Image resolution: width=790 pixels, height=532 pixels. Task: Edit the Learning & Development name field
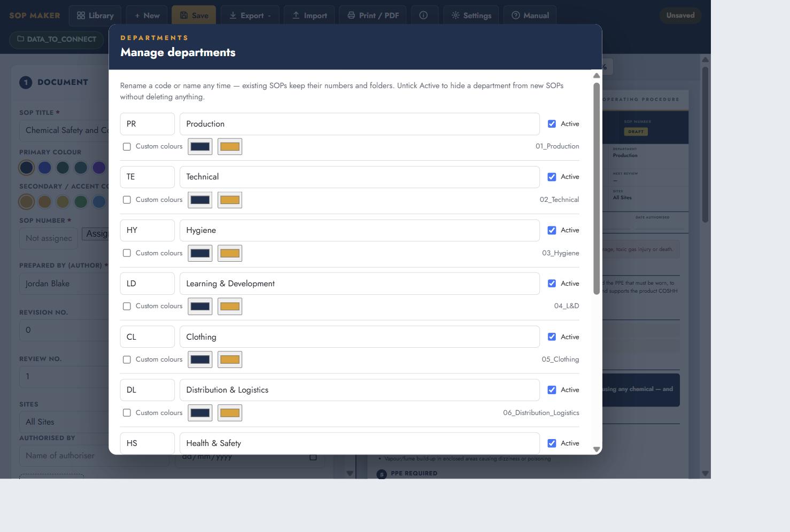[360, 284]
